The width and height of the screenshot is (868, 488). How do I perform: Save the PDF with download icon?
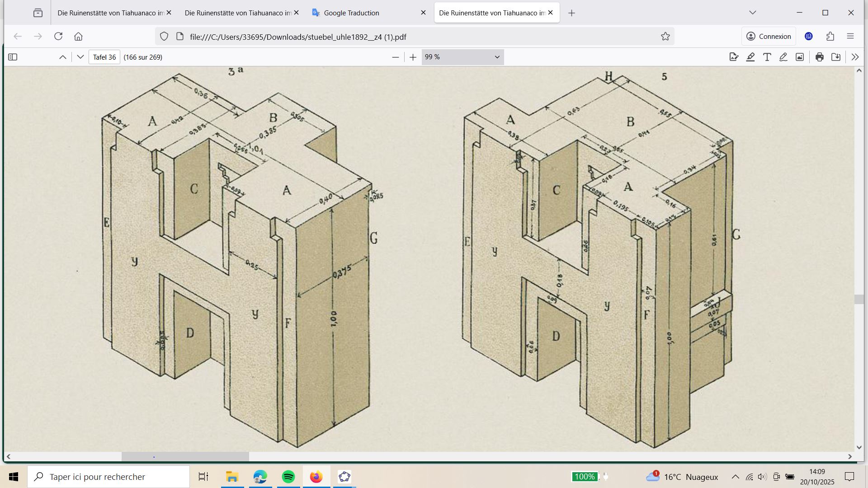[836, 57]
